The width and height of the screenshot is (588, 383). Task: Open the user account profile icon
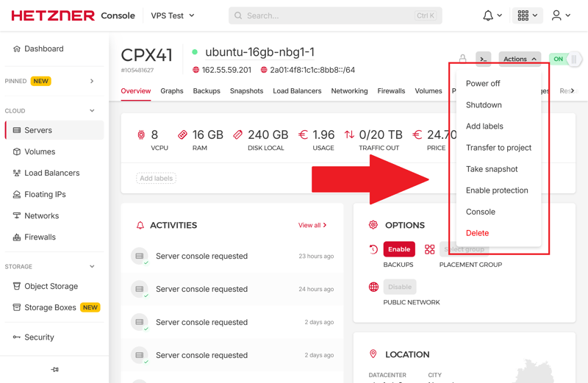coord(557,15)
